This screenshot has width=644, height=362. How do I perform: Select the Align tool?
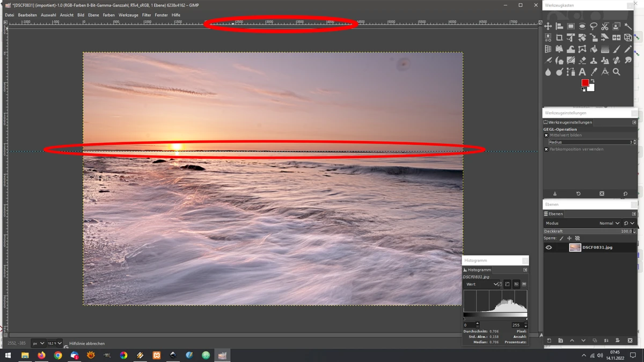[559, 26]
